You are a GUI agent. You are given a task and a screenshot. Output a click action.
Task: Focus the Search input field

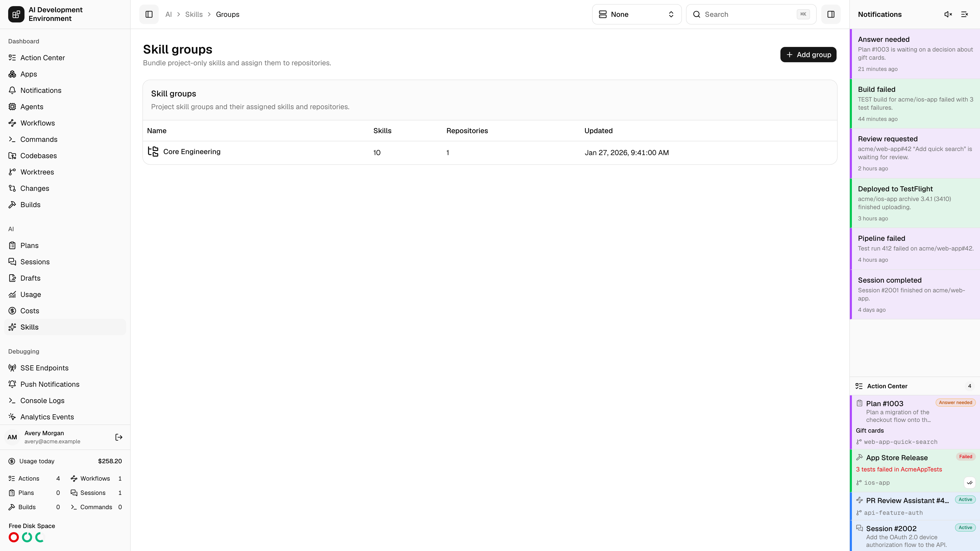[751, 15]
